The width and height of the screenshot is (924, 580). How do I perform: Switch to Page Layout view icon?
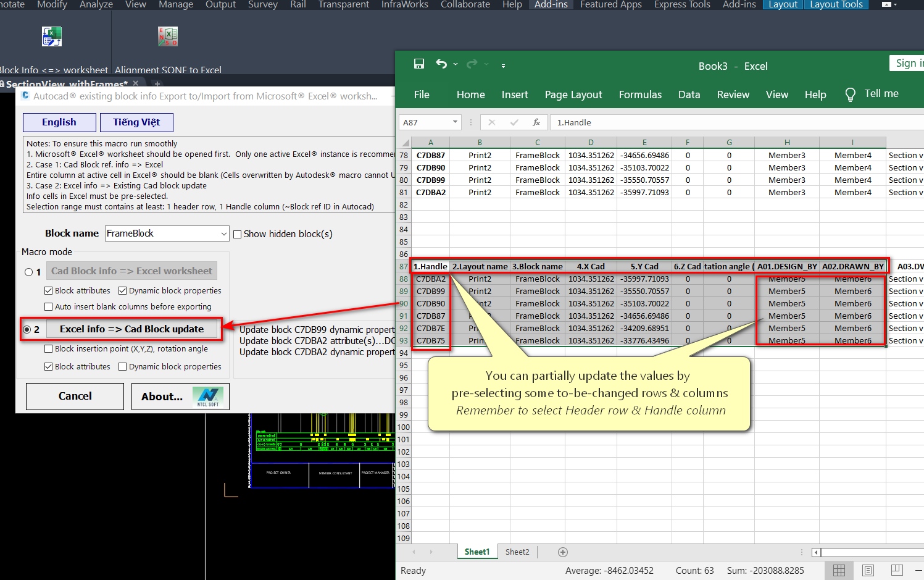click(x=868, y=570)
